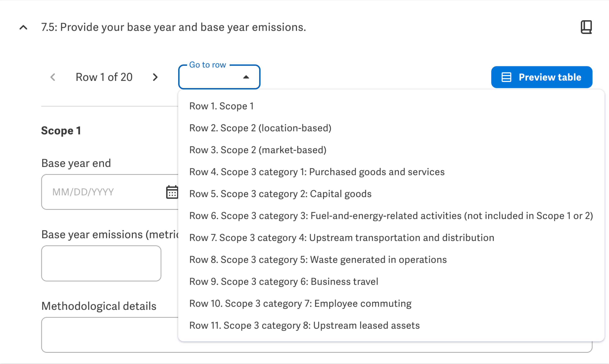
Task: Select Row 3. Scope 2 (market-based)
Action: 391,150
